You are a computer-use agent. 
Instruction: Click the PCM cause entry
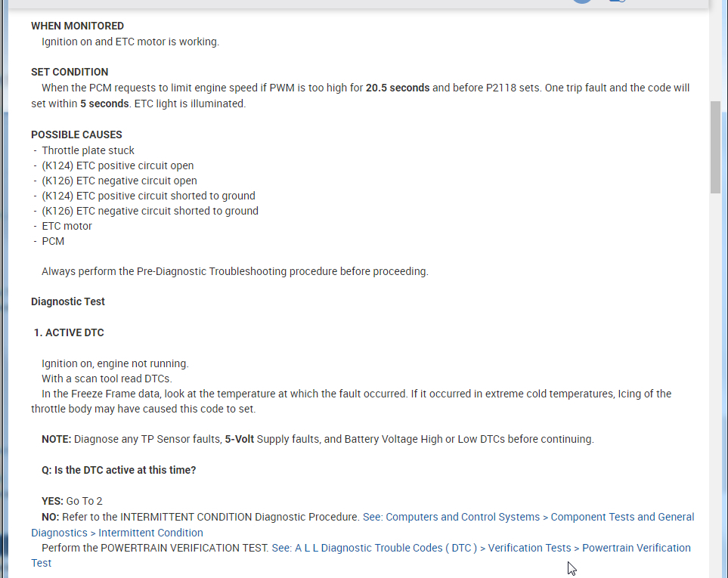[x=53, y=241]
